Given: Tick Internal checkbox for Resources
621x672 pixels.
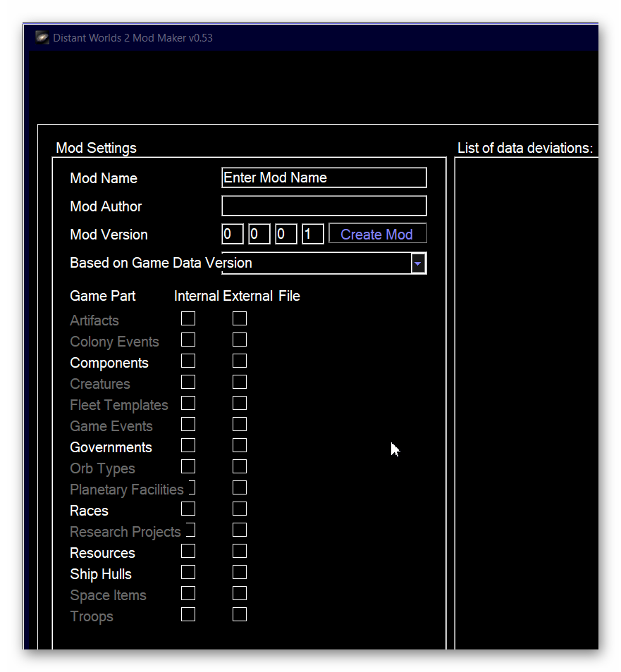Looking at the screenshot, I should pos(187,551).
